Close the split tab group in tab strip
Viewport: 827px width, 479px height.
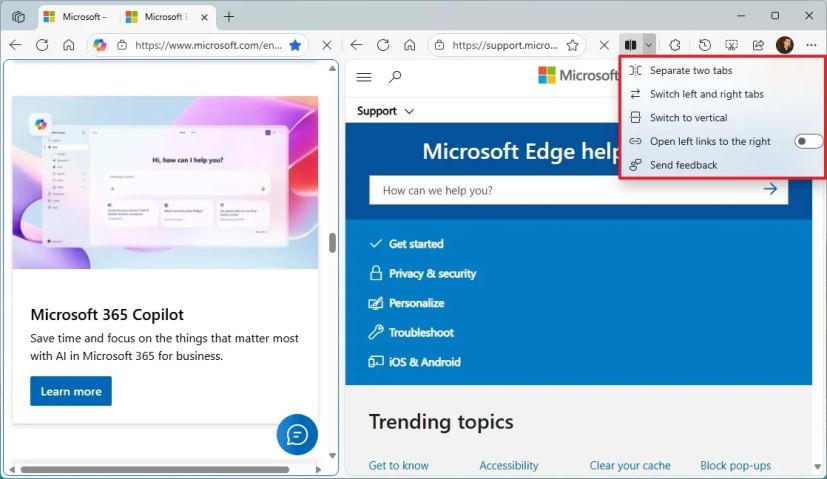click(205, 17)
